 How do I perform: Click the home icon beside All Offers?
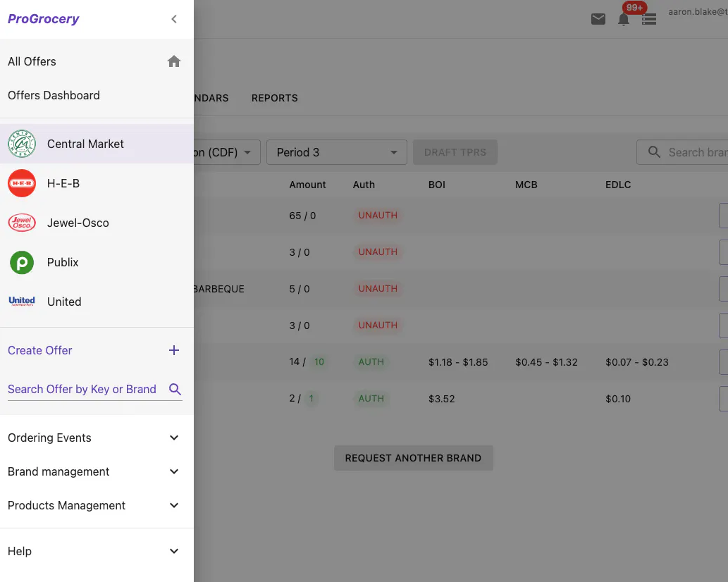[x=174, y=61]
